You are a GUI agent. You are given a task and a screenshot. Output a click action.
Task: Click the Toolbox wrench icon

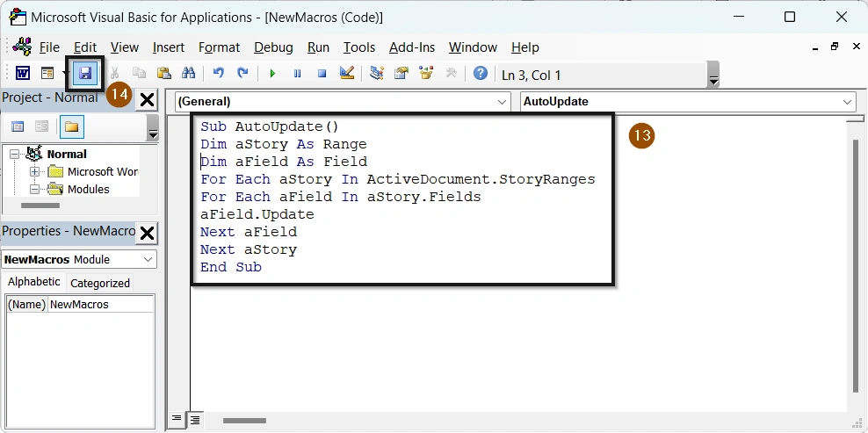(x=452, y=73)
